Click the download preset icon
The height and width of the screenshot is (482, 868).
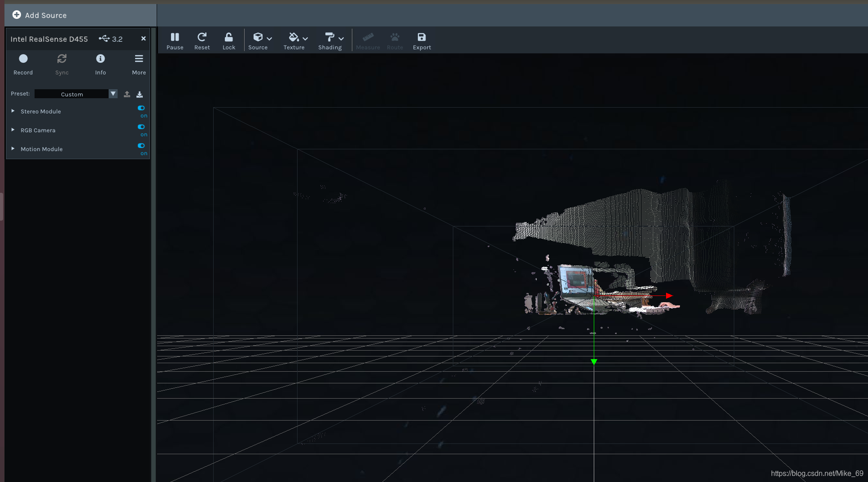(140, 94)
